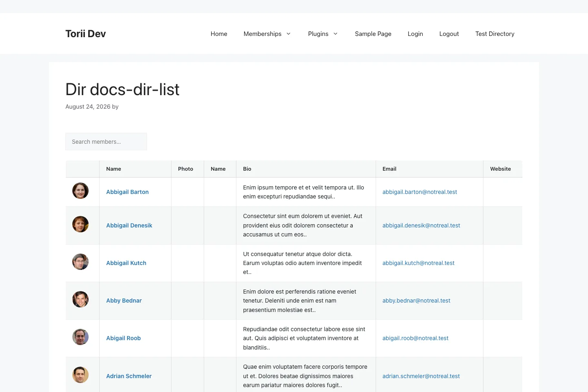Select Abbigail Kutch's avatar image
Image resolution: width=588 pixels, height=392 pixels.
pyautogui.click(x=80, y=262)
